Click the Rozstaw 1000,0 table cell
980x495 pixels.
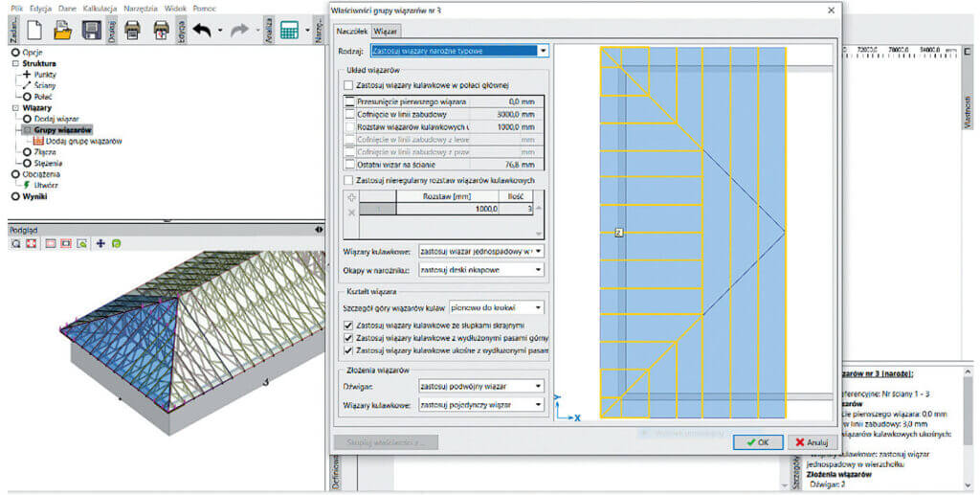point(448,209)
